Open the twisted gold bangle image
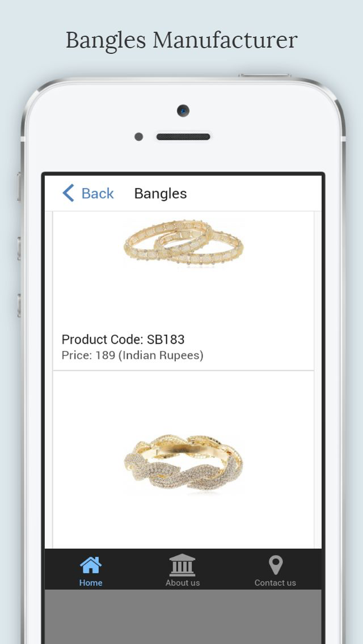Screen dimensions: 363x644 point(183,462)
